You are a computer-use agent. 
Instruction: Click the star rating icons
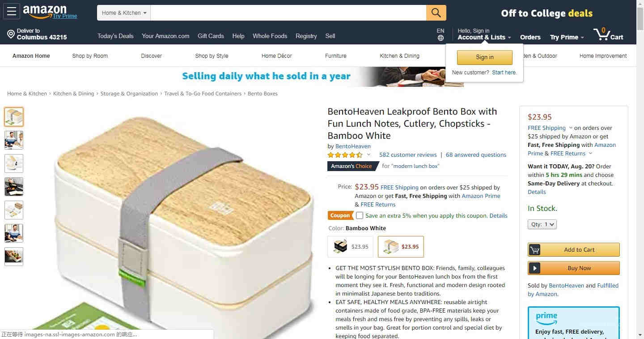345,155
